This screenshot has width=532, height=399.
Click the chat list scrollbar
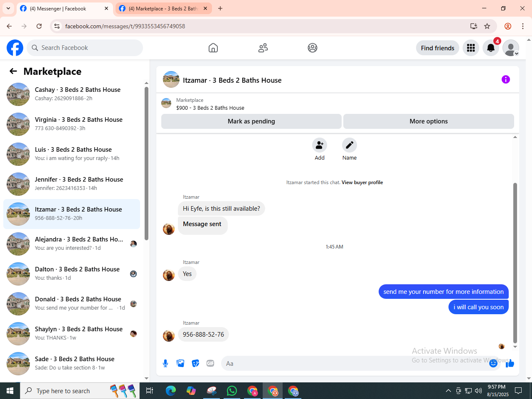[146, 163]
